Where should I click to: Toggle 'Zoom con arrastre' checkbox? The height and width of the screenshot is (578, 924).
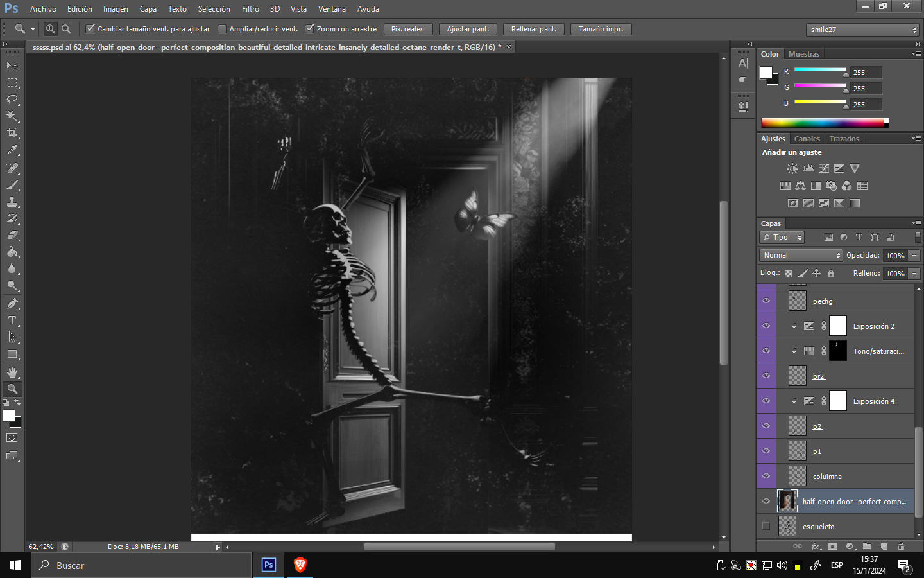pos(309,29)
